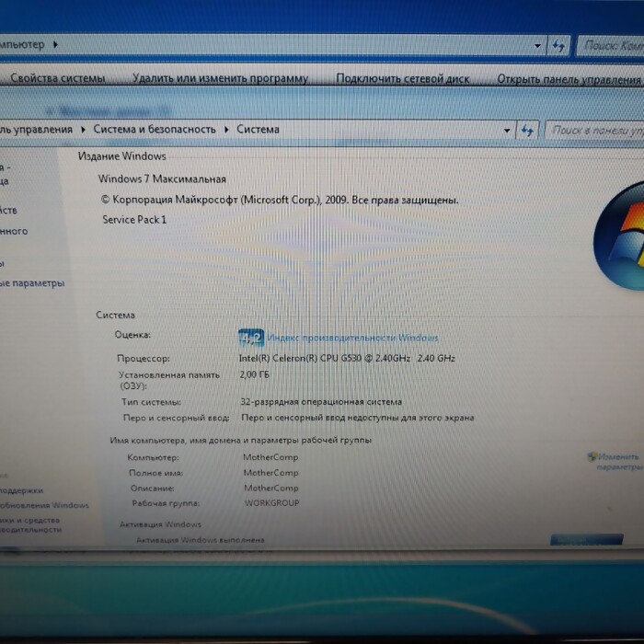
Task: Select 'MotherComp' next to 'Компьютер:'
Action: coord(270,457)
